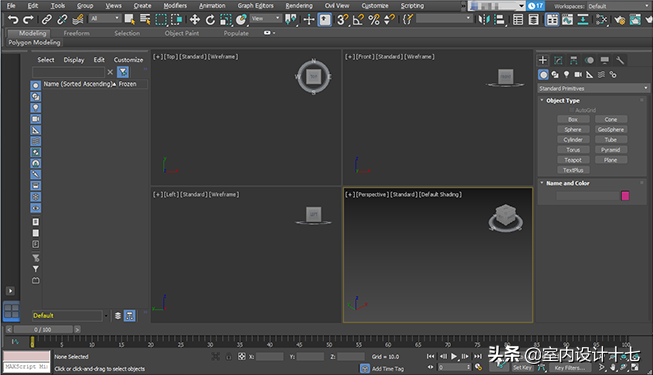Open the Scripting menu
Screen dimensions: 653x375
click(x=412, y=6)
